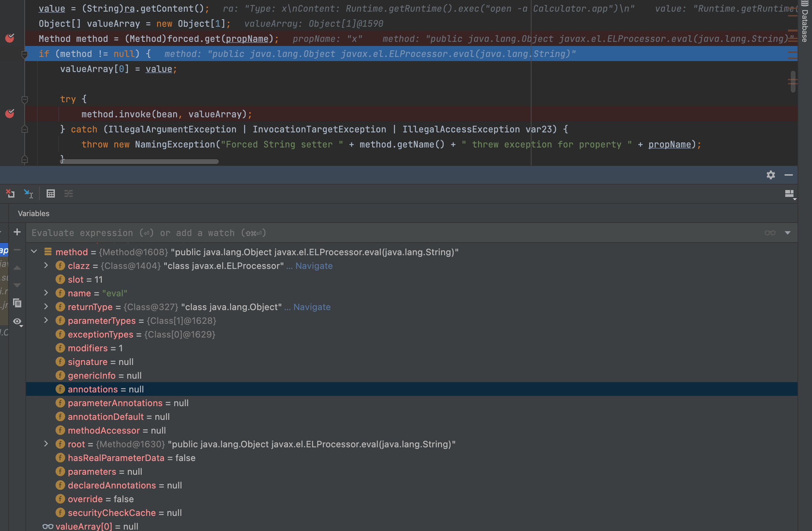Select override = false row

coord(411,499)
